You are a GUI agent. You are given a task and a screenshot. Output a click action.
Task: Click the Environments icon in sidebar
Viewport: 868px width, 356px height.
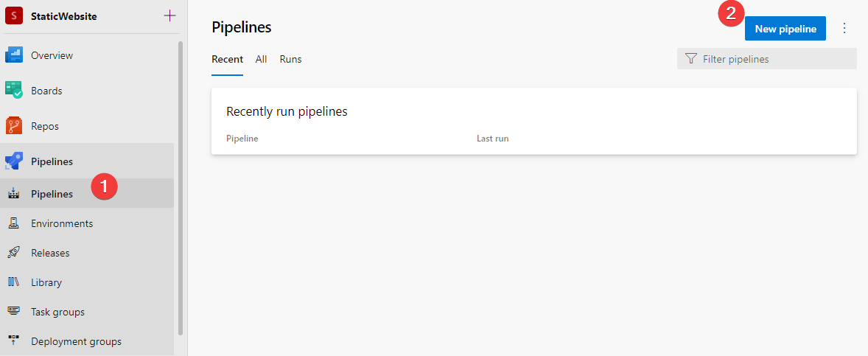13,223
